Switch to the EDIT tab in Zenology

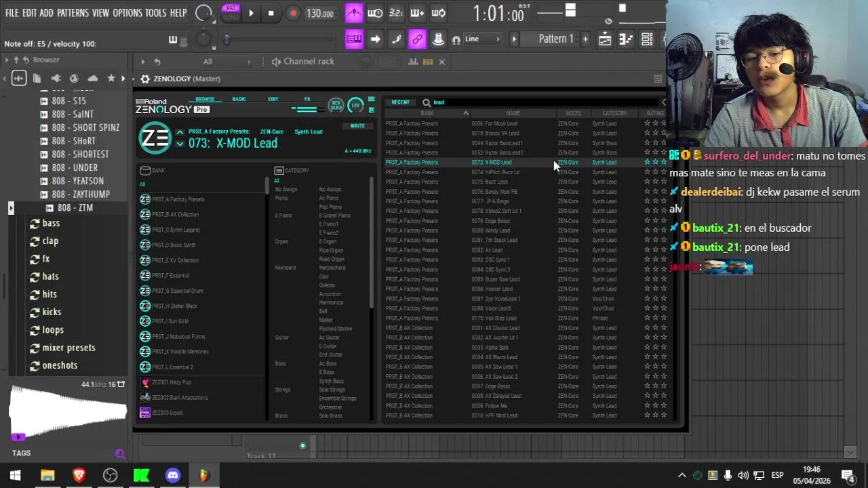273,99
